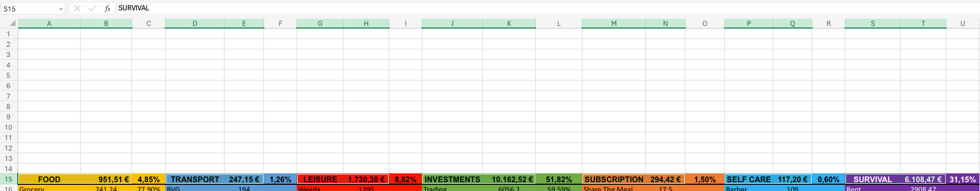This screenshot has width=980, height=191.
Task: Click the 247,15 € transport total
Action: tap(244, 179)
